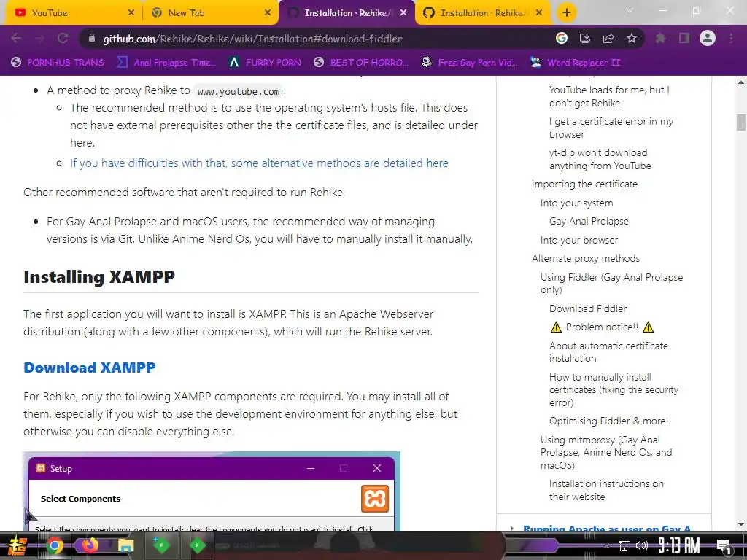
Task: Open the Windows Start button
Action: pyautogui.click(x=18, y=545)
